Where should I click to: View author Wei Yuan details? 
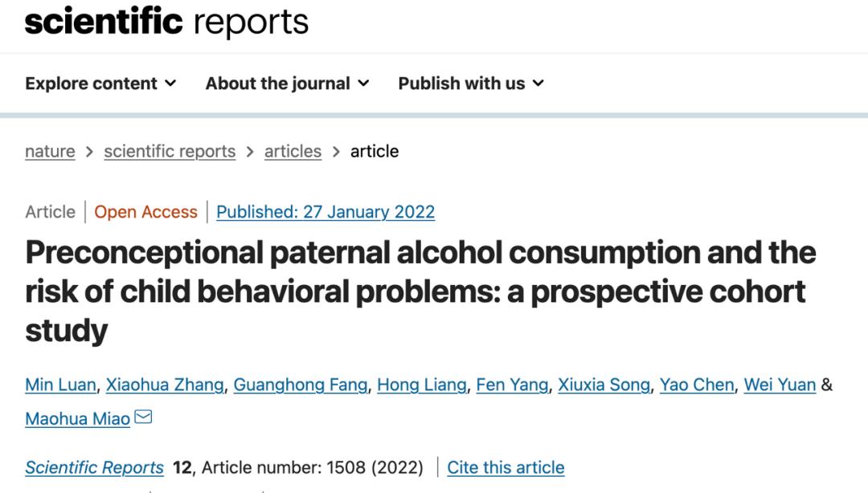click(x=780, y=385)
